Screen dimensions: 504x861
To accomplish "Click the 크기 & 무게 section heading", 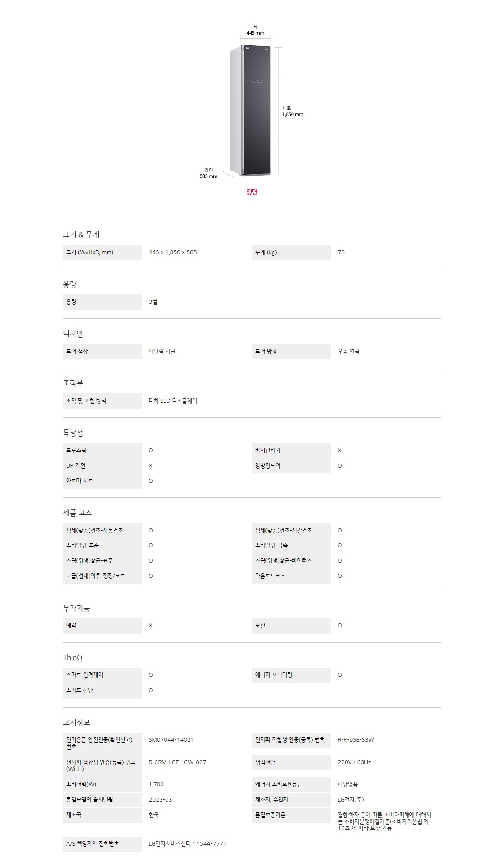I will pos(81,234).
